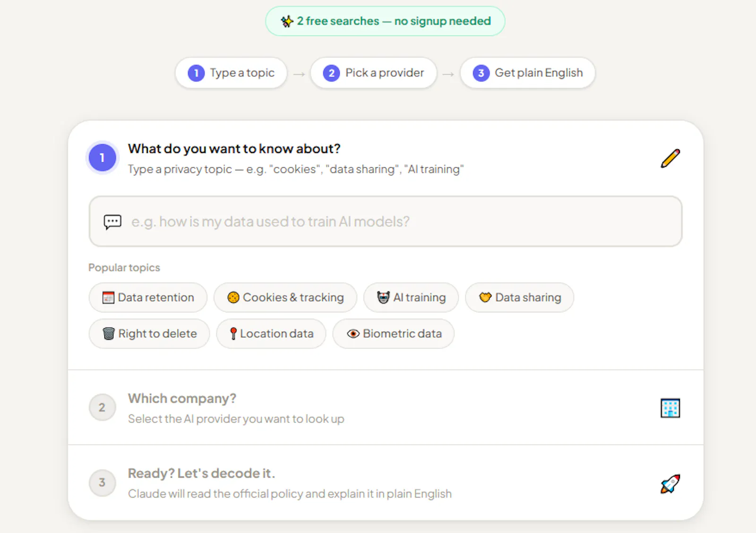Click the robot face icon on AI training chip
This screenshot has height=533, width=756.
(383, 297)
